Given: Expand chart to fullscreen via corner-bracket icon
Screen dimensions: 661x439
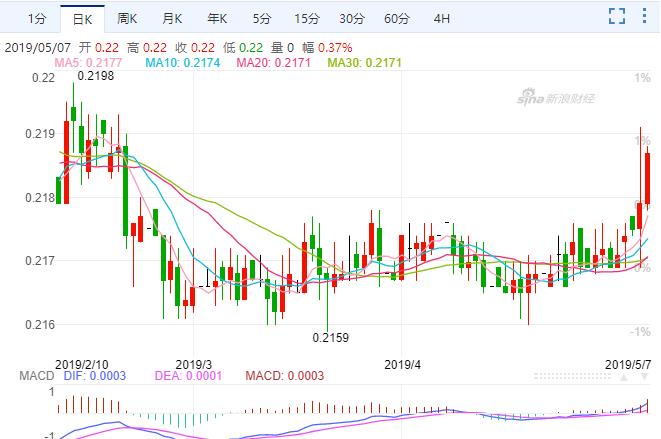Looking at the screenshot, I should tap(617, 16).
